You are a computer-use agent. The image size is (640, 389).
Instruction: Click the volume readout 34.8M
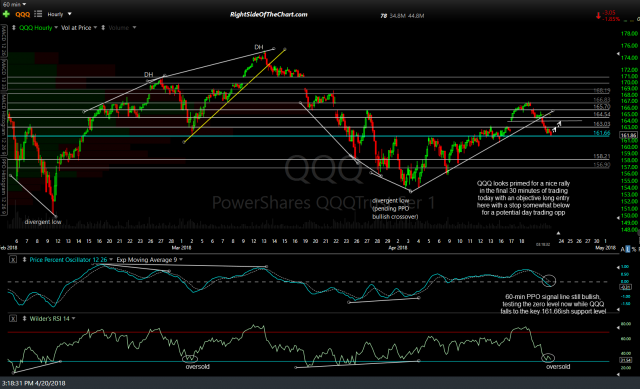click(397, 16)
